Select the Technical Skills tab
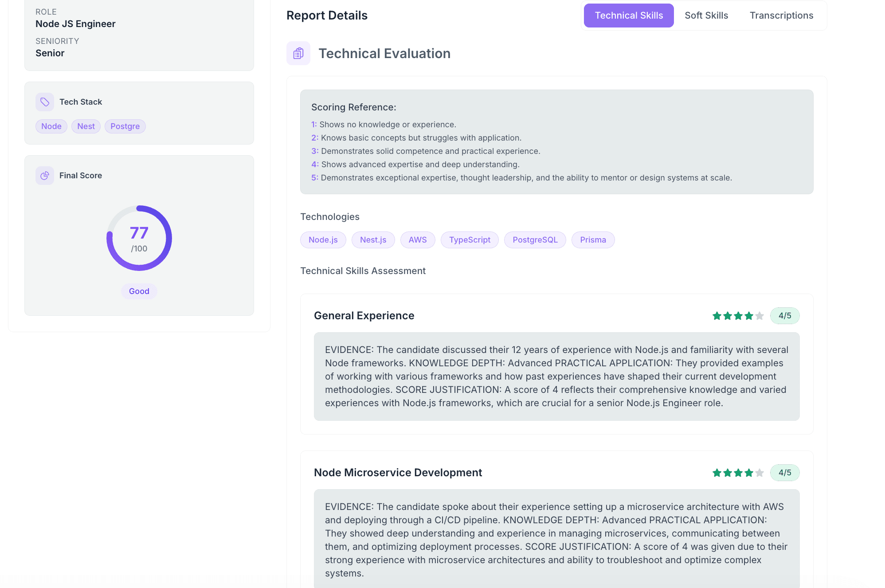This screenshot has height=588, width=885. [x=629, y=16]
